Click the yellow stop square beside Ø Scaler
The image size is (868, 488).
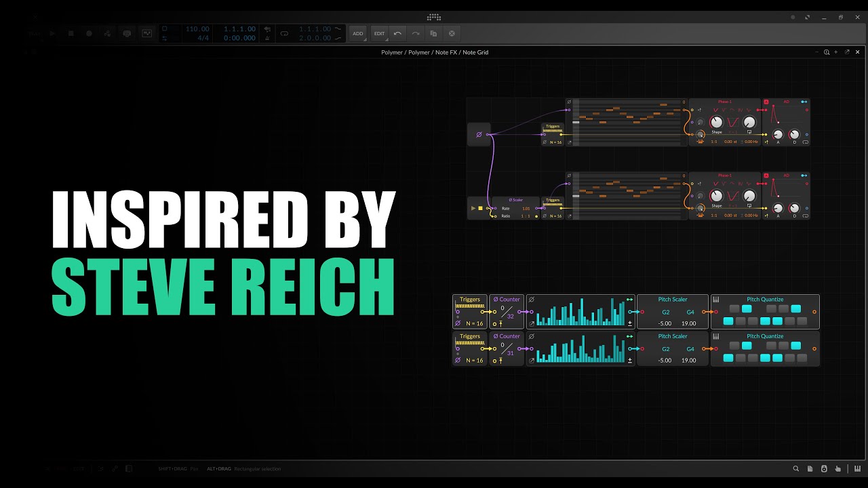pos(481,208)
